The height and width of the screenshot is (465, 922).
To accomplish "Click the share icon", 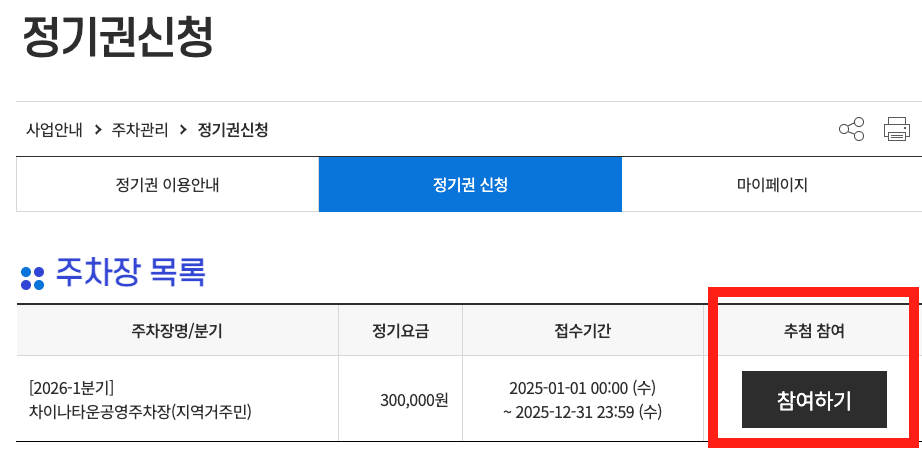I will click(x=851, y=129).
